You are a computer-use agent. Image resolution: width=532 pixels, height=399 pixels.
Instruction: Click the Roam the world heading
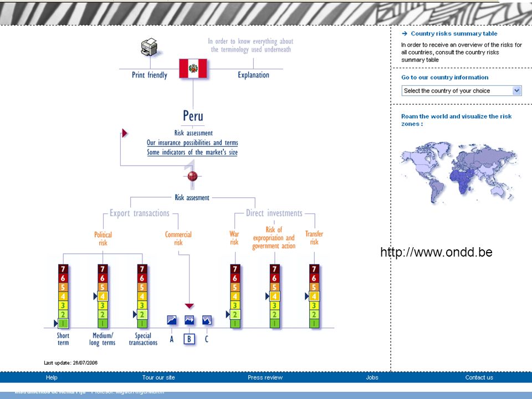point(456,120)
